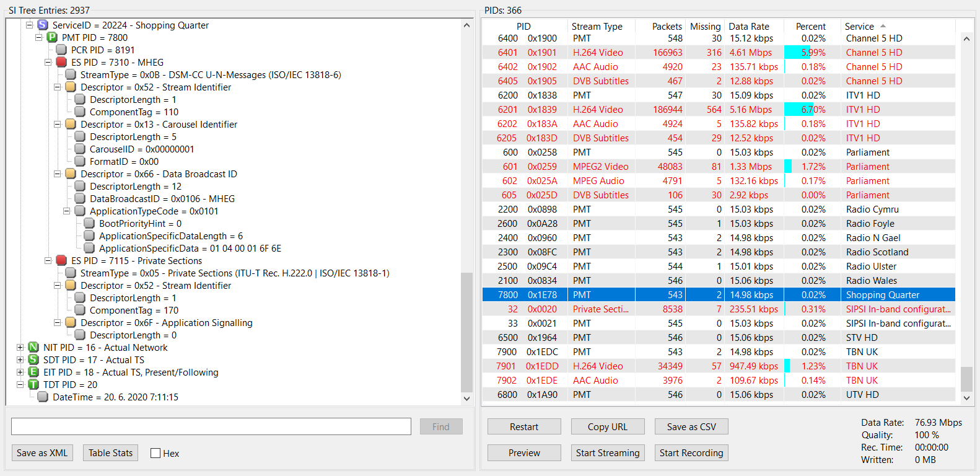980x476 pixels.
Task: Toggle the Hex checkbox
Action: 155,453
